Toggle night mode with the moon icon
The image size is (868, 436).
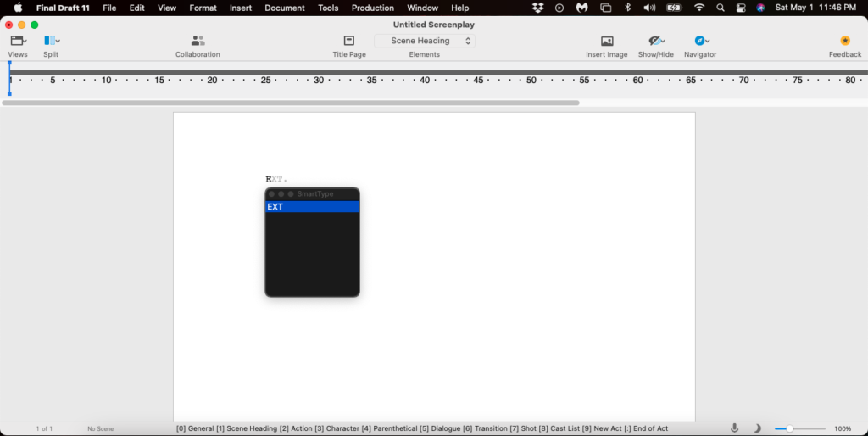point(758,428)
